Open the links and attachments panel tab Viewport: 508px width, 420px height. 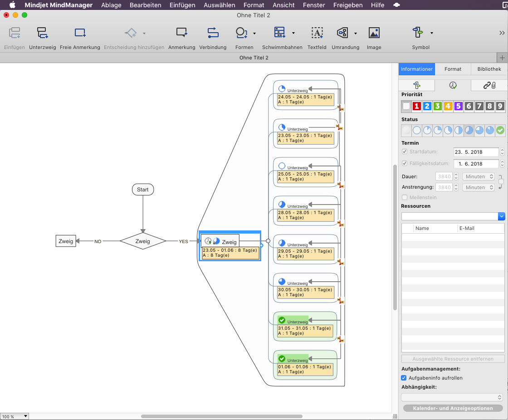pyautogui.click(x=489, y=85)
